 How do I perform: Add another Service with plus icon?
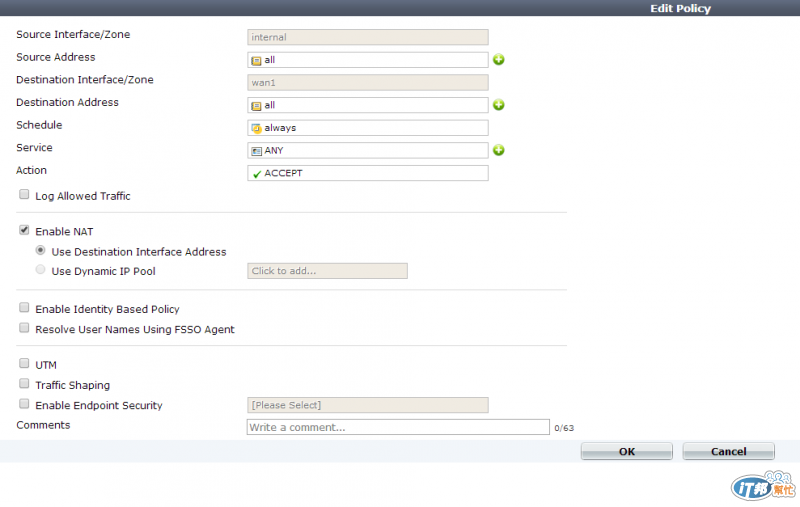(498, 150)
